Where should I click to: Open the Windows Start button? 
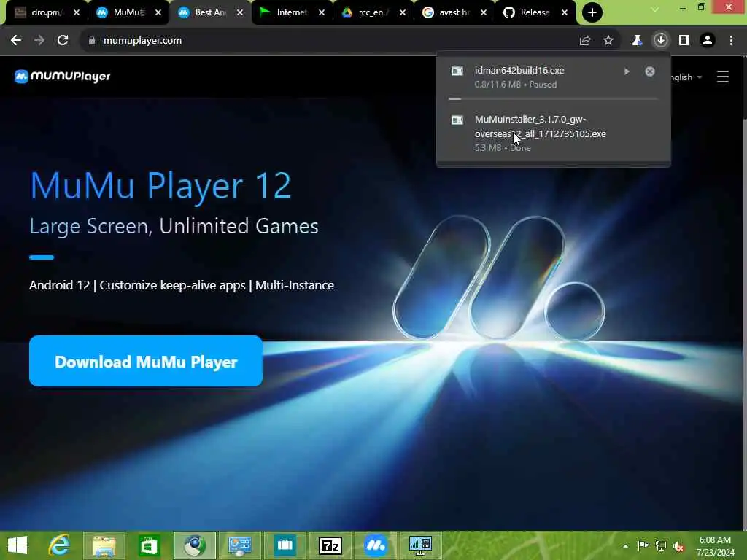18,545
